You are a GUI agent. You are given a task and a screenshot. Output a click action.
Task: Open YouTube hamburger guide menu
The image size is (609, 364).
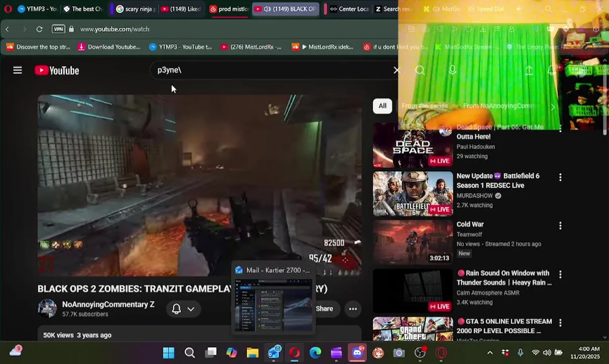point(18,70)
